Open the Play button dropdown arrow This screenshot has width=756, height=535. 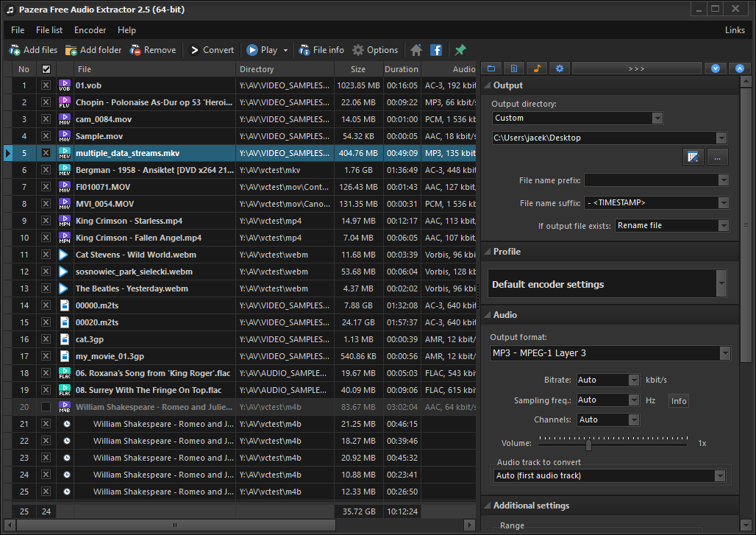285,50
